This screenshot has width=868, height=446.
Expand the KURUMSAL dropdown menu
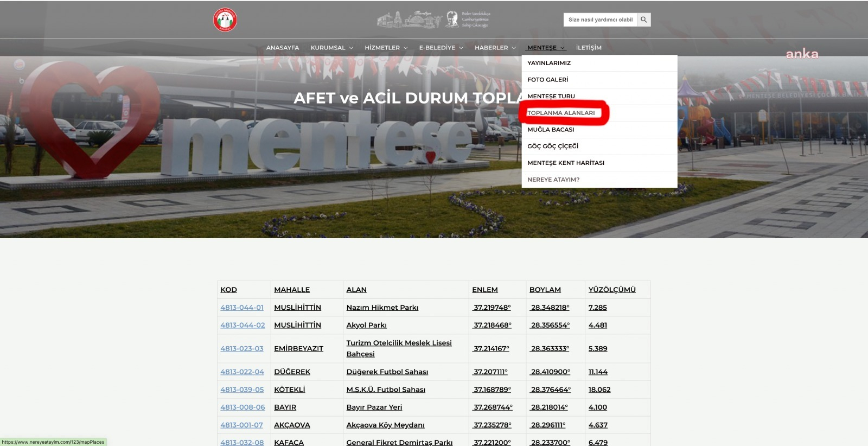pos(331,48)
